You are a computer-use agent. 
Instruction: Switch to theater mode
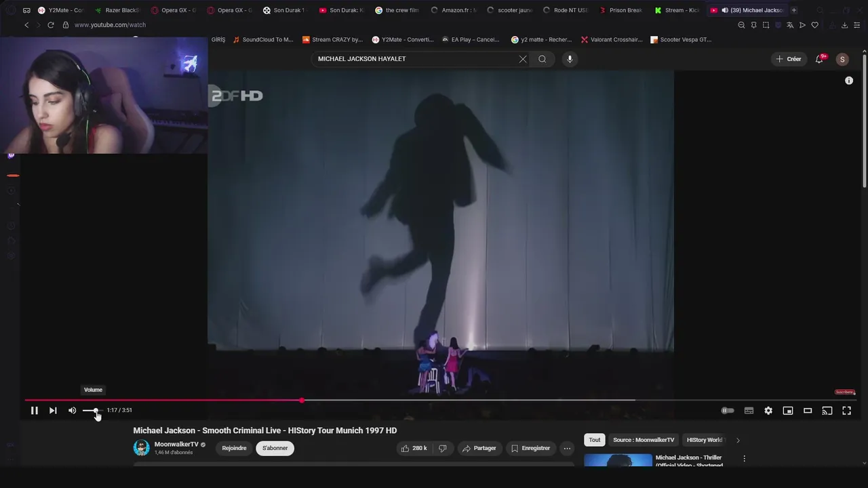[x=808, y=410]
